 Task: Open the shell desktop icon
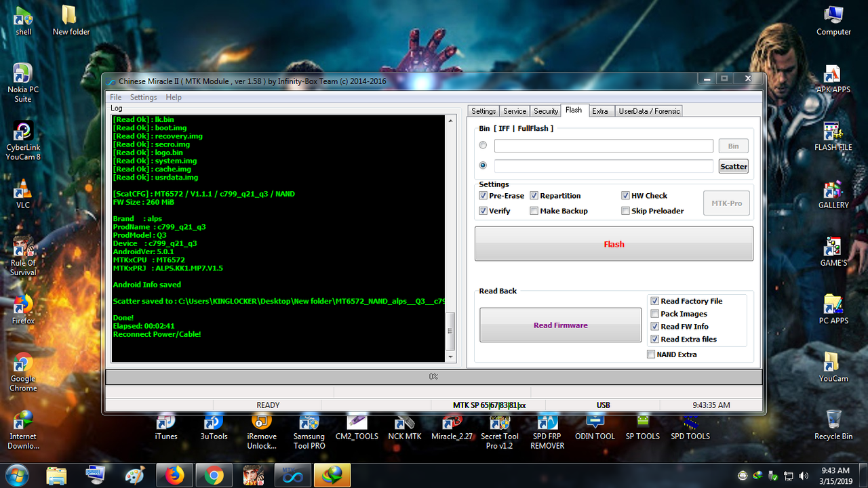pyautogui.click(x=23, y=20)
